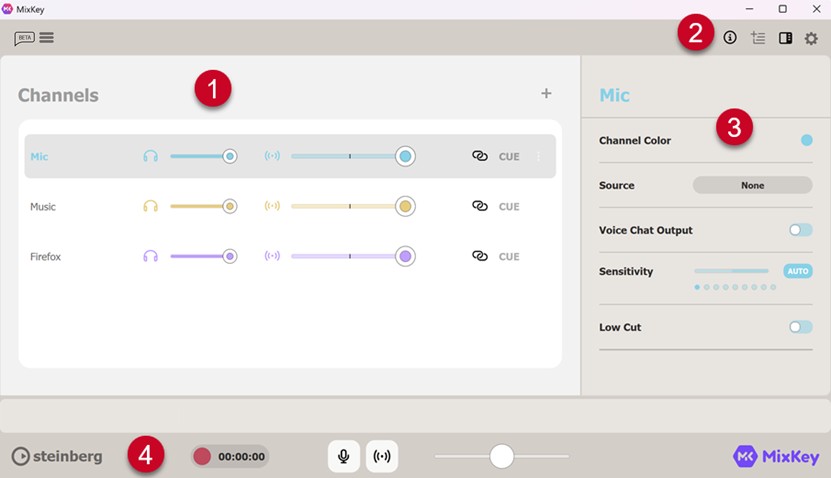This screenshot has height=478, width=831.
Task: Select the Firefox channel row
Action: (80, 257)
